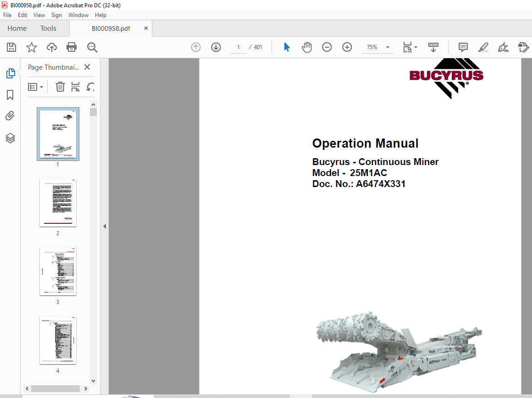Click the Model - 25M1AC text

(349, 173)
